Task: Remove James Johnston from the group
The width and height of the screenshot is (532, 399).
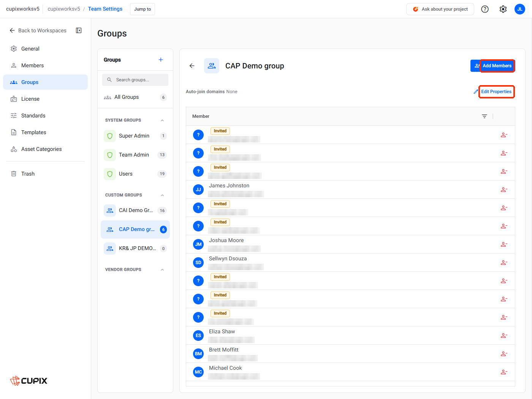Action: [504, 190]
